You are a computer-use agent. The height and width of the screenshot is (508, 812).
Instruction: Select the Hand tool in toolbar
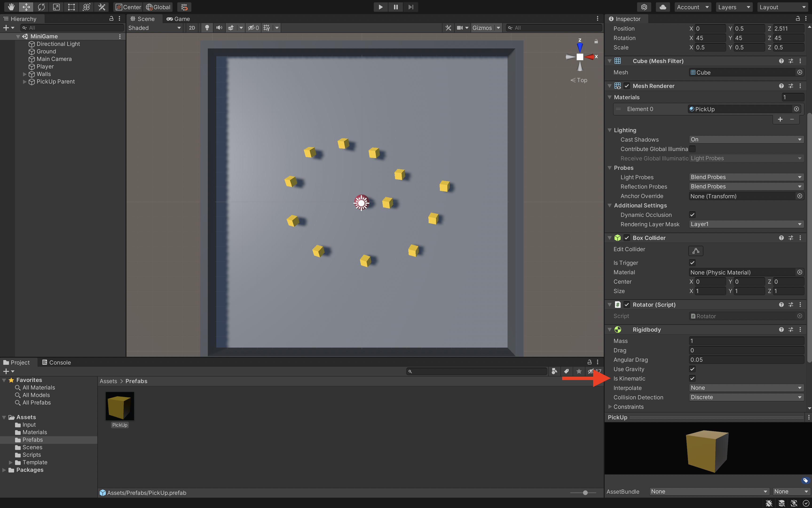11,7
